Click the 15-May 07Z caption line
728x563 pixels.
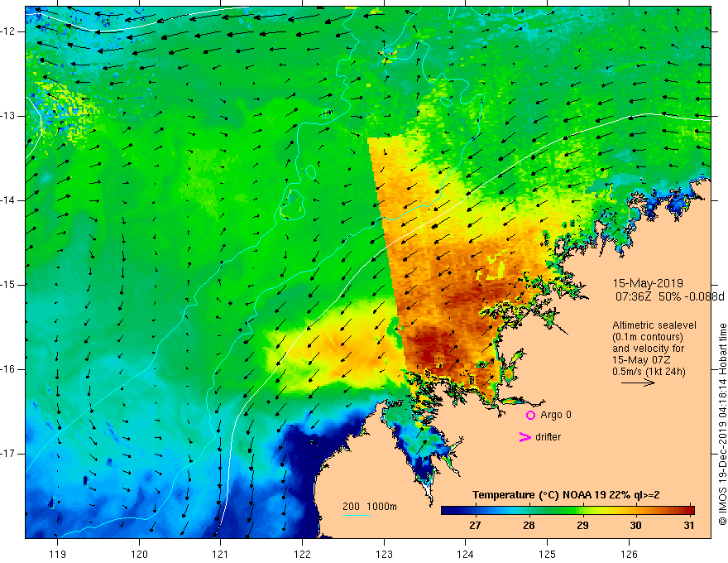pos(641,360)
